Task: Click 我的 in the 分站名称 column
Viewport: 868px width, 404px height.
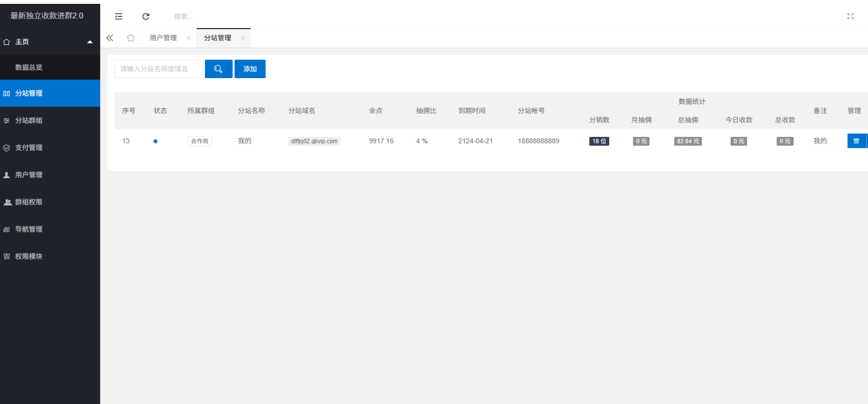Action: coord(244,141)
